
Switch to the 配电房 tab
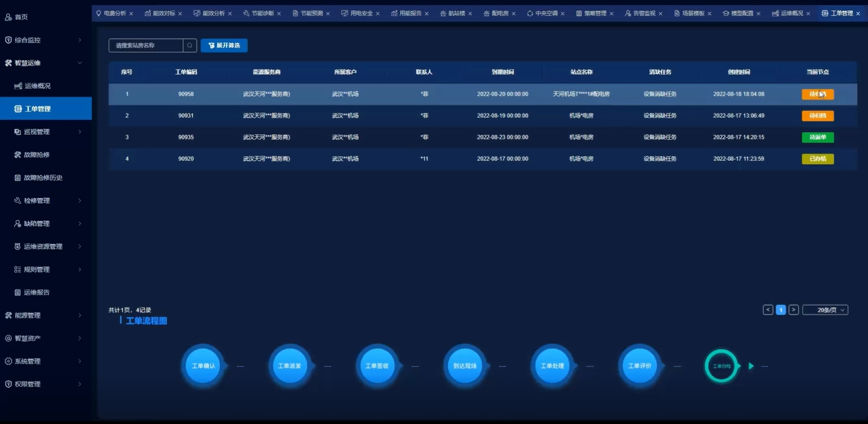tap(495, 13)
